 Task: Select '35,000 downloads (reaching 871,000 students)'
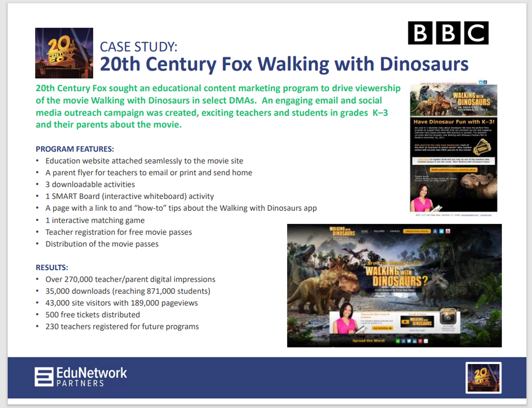[x=128, y=291]
